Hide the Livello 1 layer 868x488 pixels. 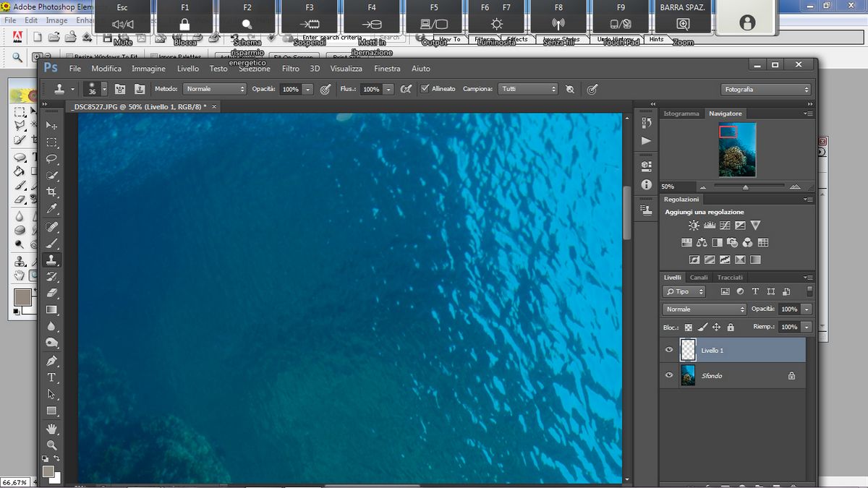click(x=669, y=350)
